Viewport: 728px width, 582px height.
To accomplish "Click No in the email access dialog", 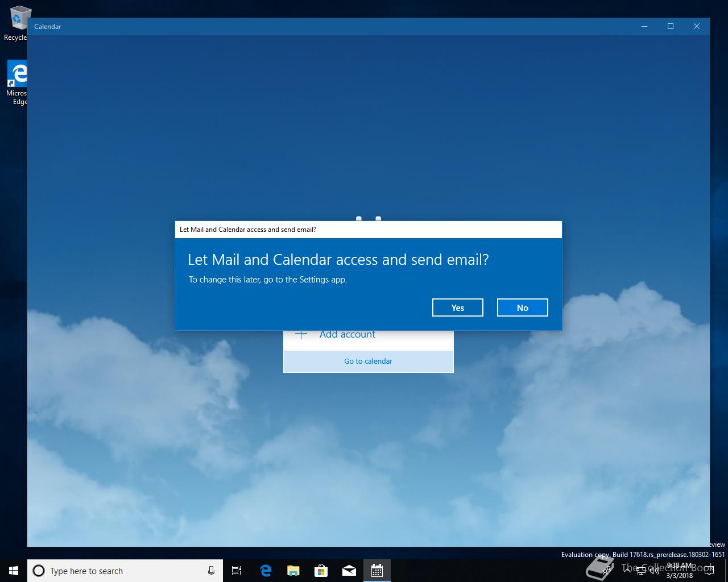I will pos(523,307).
